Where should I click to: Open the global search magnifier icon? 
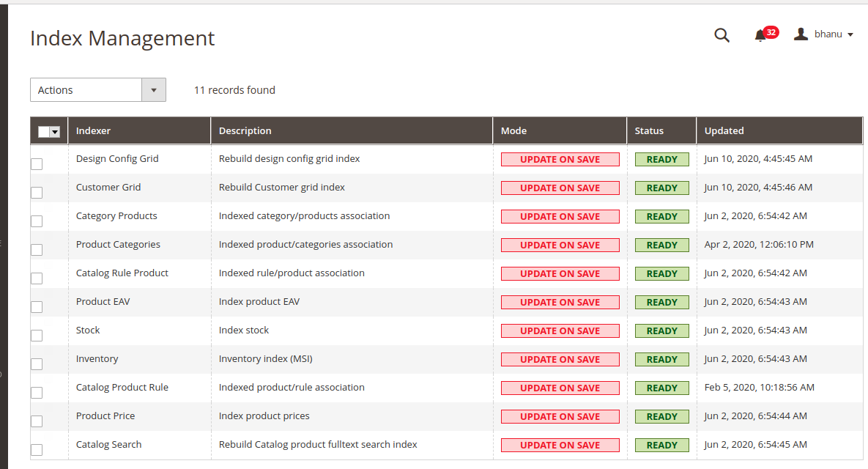click(722, 34)
